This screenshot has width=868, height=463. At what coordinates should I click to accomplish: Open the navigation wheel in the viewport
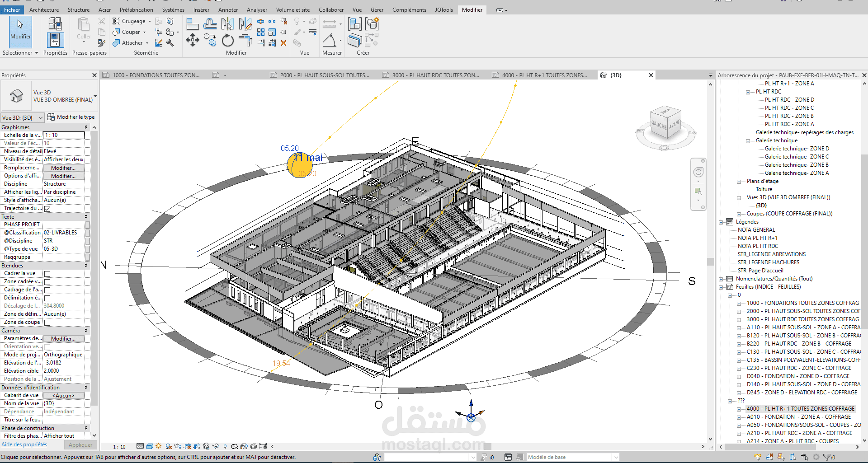coord(698,172)
